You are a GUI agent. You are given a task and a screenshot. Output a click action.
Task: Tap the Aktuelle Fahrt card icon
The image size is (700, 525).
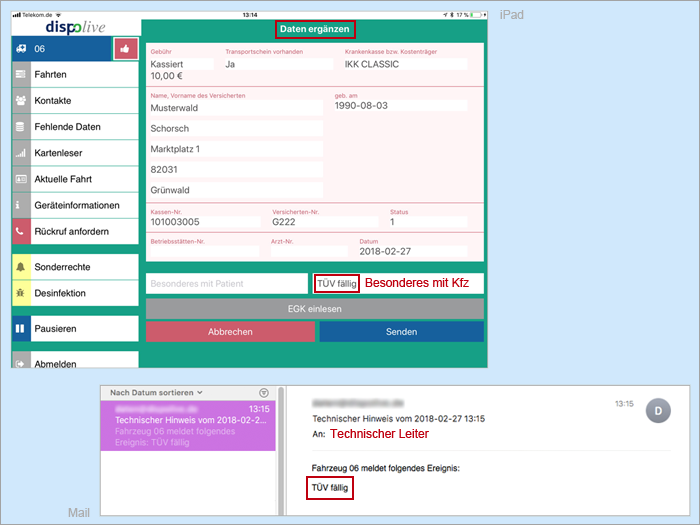coord(21,179)
